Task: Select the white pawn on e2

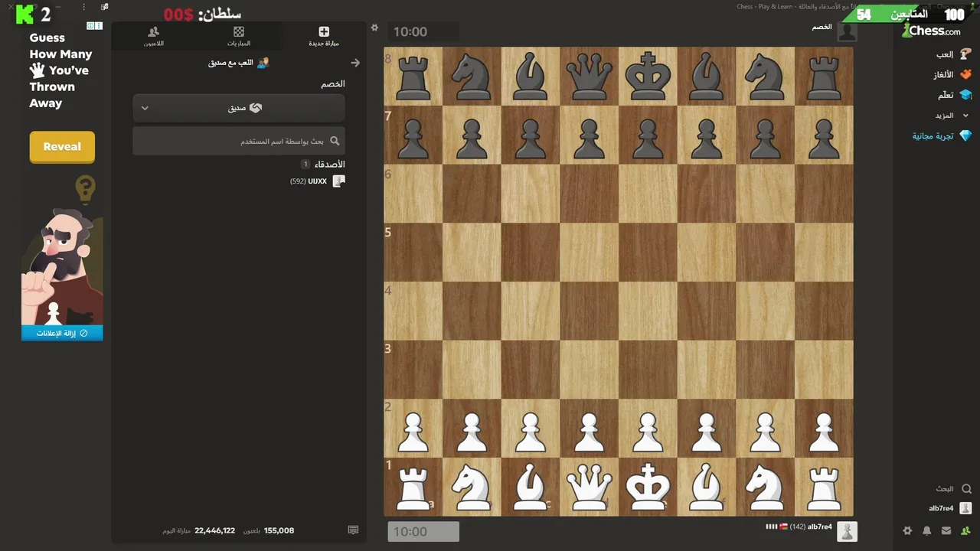Action: 648,428
